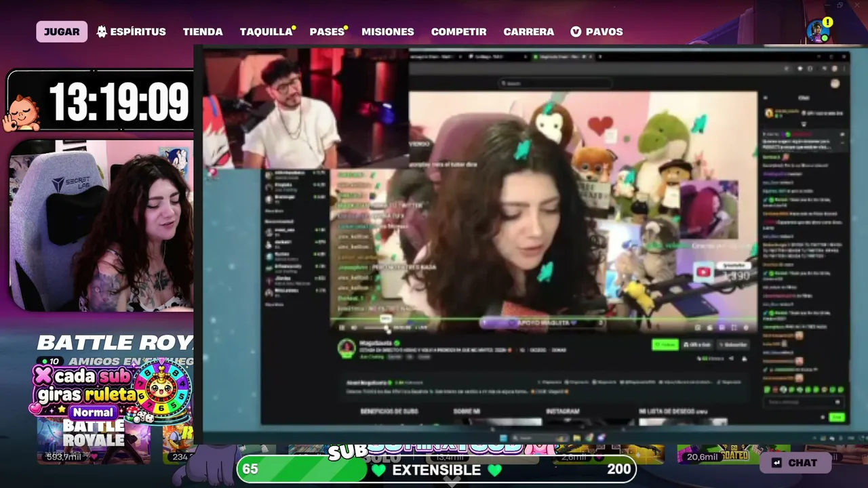Select the Battle Royale 593,7mil mode thumbnail
Screen dimensions: 868x488
94,441
